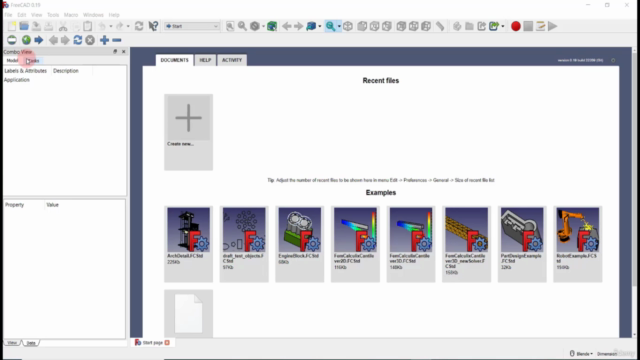Run macro with the play triangle icon
This screenshot has width=640, height=360.
553,26
